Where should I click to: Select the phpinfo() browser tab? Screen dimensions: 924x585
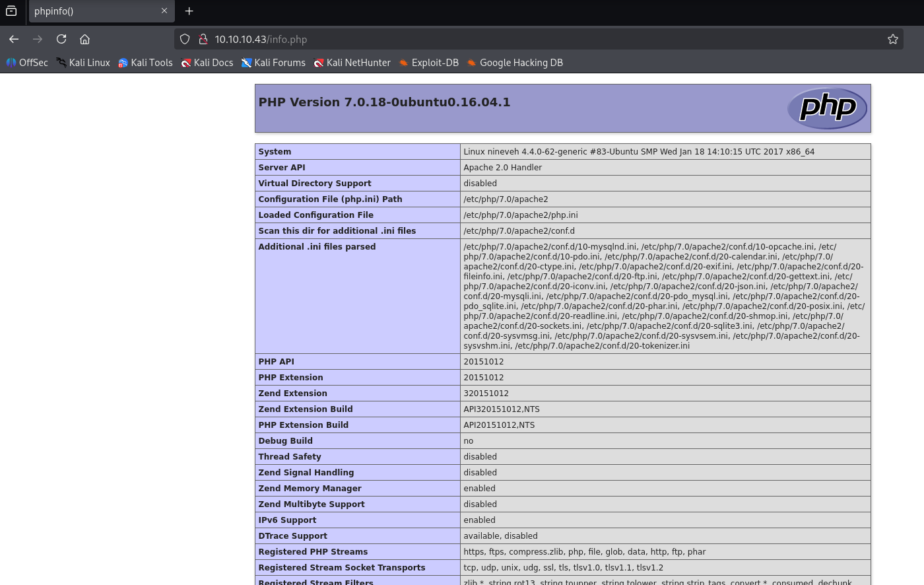pos(102,11)
